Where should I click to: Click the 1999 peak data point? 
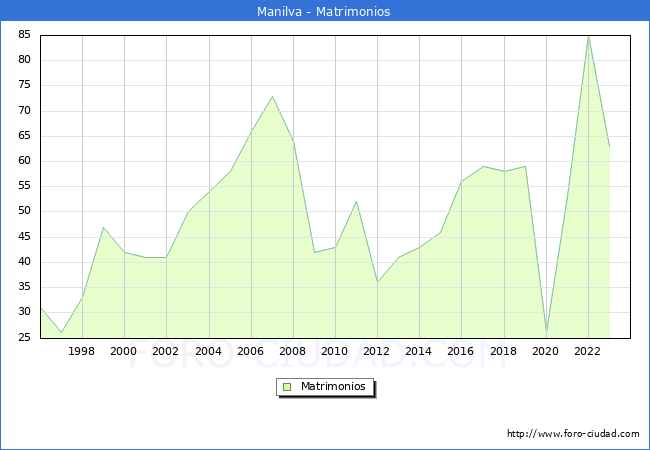[103, 228]
